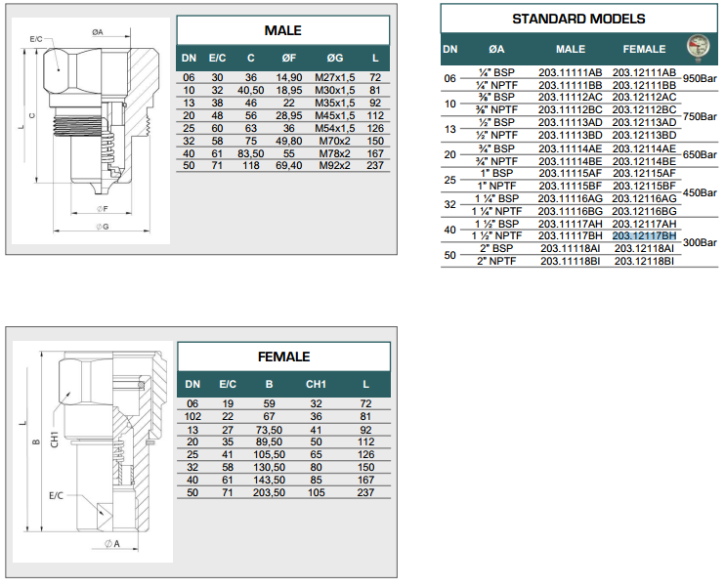This screenshot has width=725, height=588.
Task: Select the MALE table title
Action: pyautogui.click(x=283, y=30)
